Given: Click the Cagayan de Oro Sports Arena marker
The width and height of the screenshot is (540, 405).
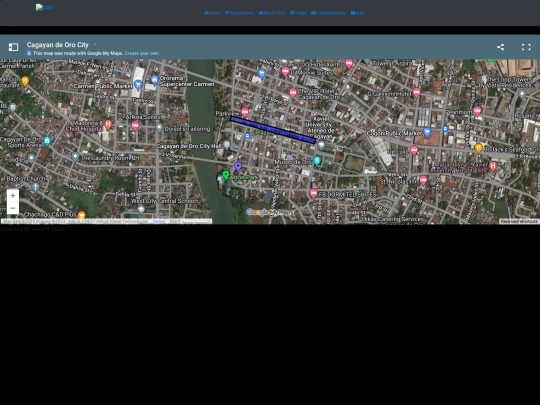Looking at the screenshot, I should pos(47,140).
